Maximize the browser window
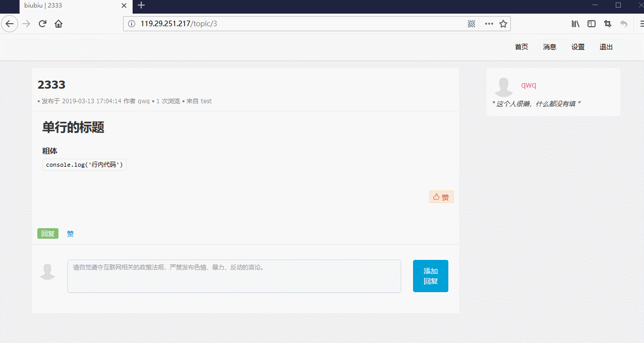This screenshot has width=644, height=343. (618, 5)
